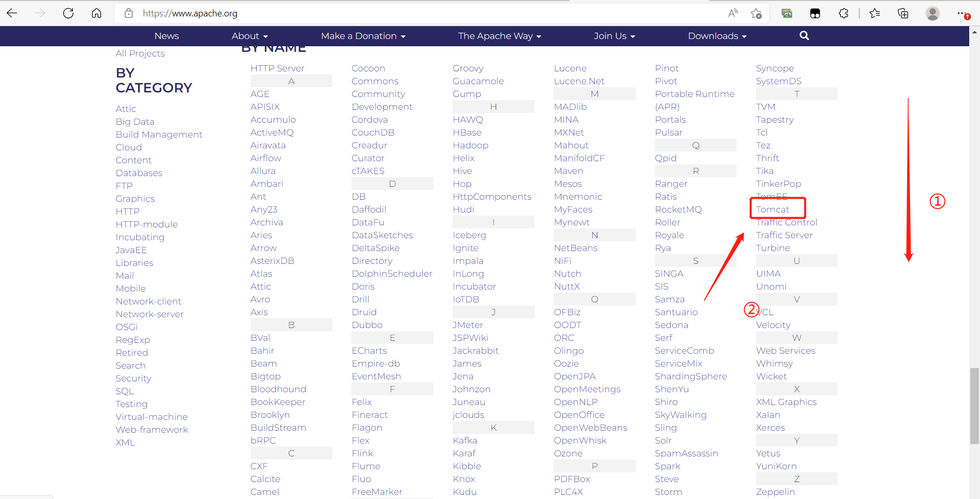980x499 pixels.
Task: Open the Airflow project link
Action: click(266, 158)
